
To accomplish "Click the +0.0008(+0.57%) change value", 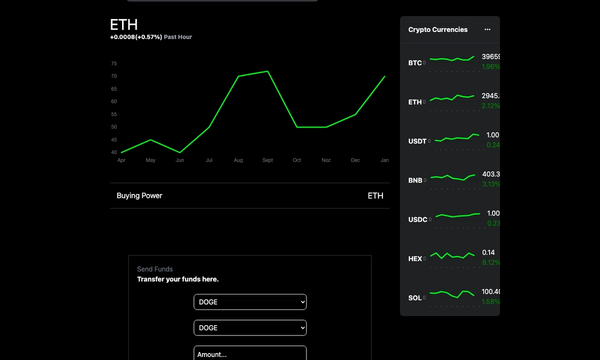I will click(136, 37).
